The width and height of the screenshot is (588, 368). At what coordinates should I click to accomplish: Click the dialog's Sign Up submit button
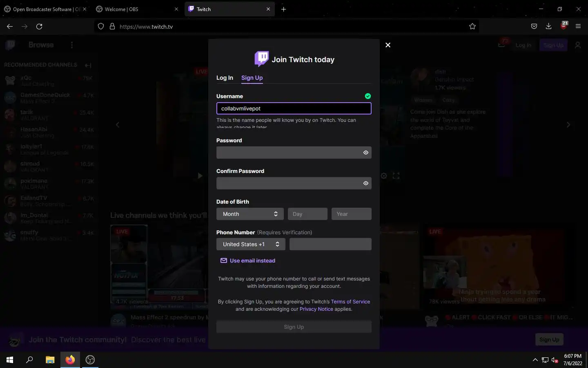click(x=294, y=327)
